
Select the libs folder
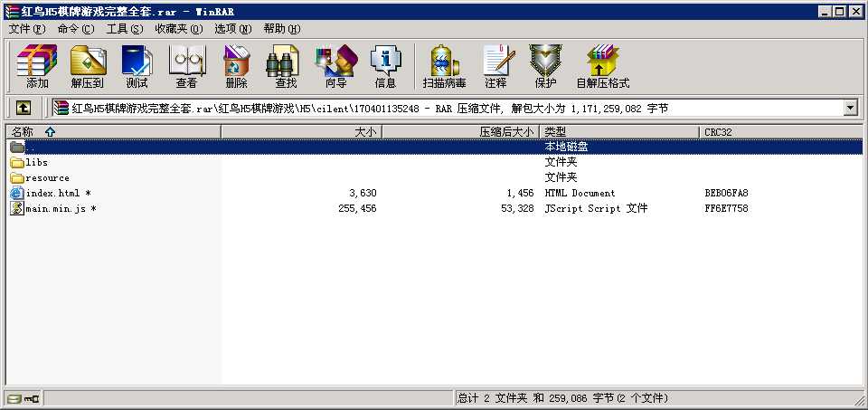[x=37, y=162]
